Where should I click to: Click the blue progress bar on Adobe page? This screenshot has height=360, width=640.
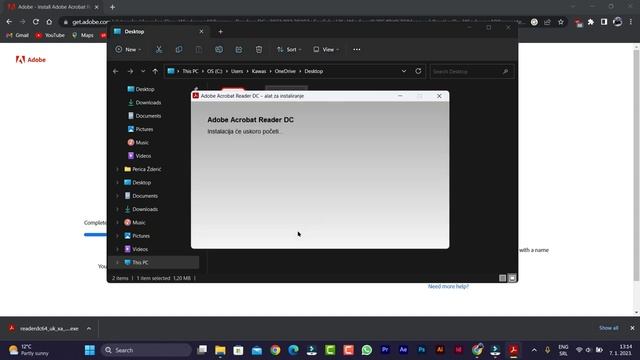95,235
